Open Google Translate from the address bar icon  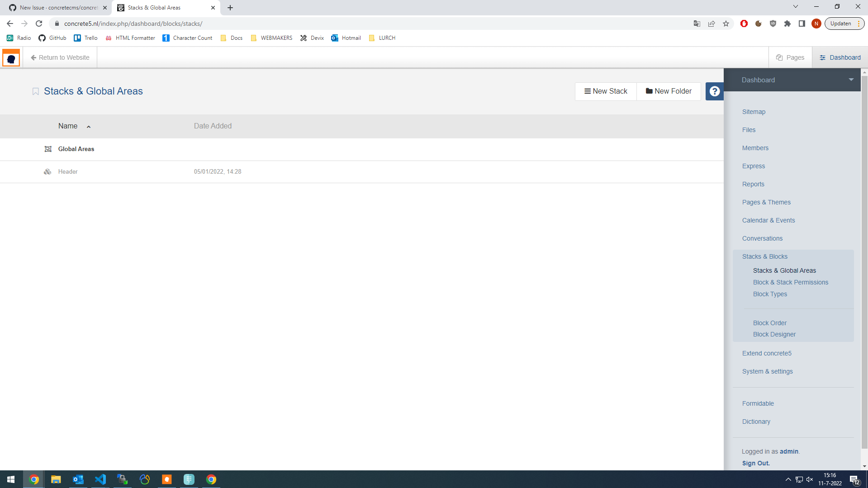point(697,24)
